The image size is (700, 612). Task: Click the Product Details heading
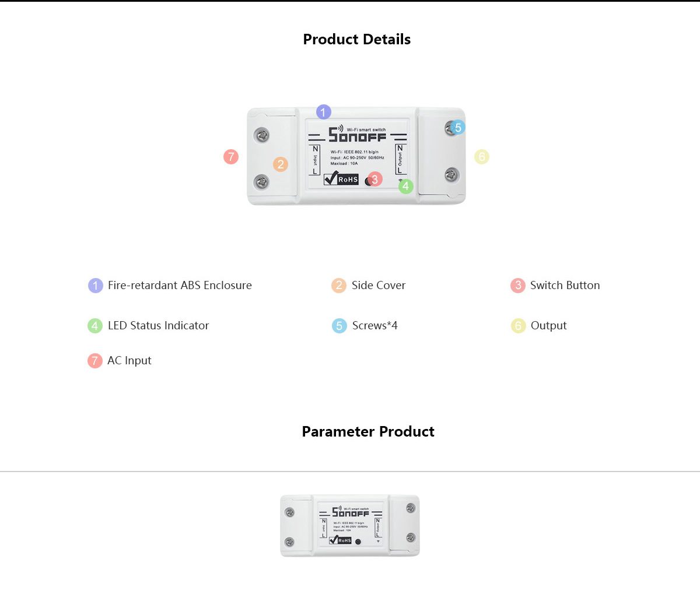[x=357, y=39]
